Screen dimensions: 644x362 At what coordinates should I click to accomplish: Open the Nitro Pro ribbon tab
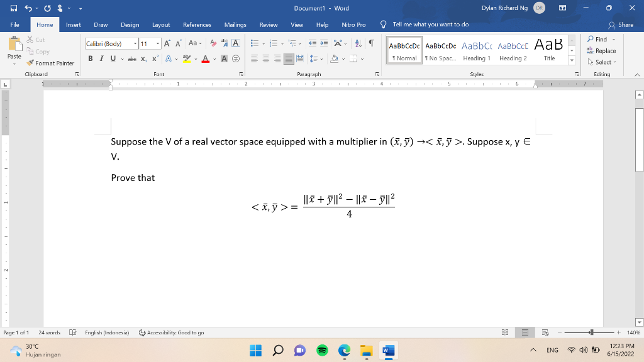click(x=353, y=25)
